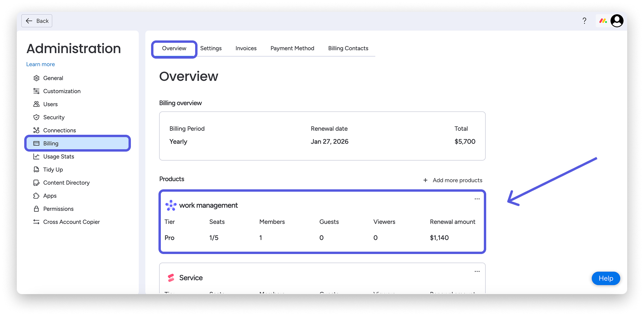The height and width of the screenshot is (316, 644).
Task: Switch to the Payment Method tab
Action: 292,49
